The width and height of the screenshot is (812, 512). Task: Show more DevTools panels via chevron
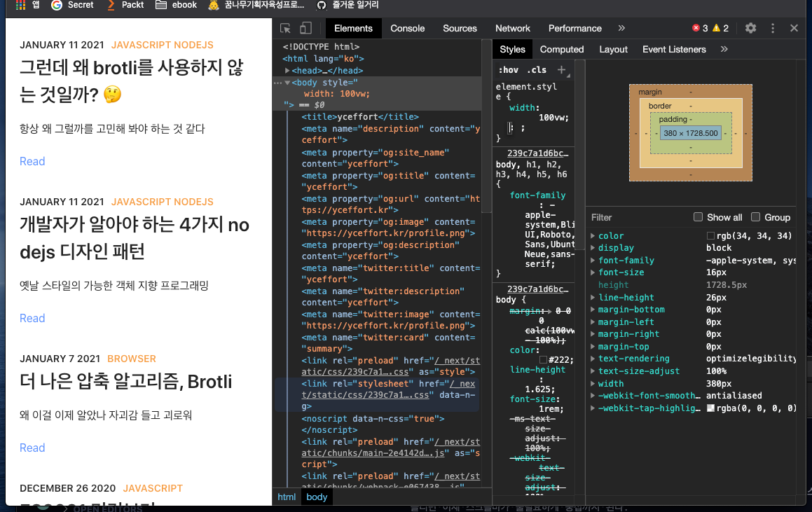tap(621, 29)
